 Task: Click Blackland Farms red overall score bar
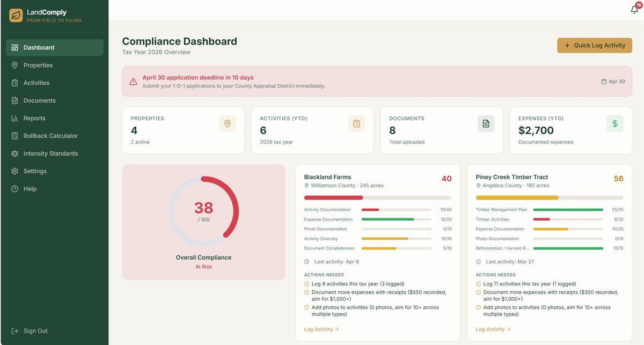(378, 197)
